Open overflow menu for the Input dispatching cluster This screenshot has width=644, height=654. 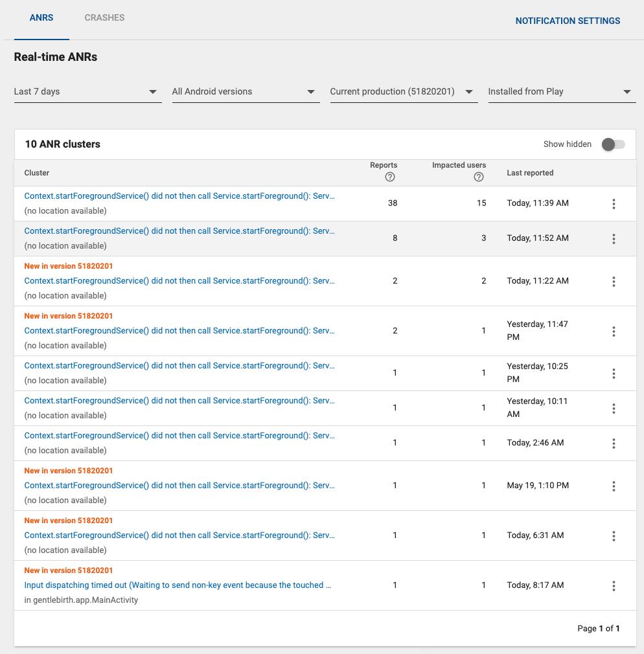click(614, 585)
